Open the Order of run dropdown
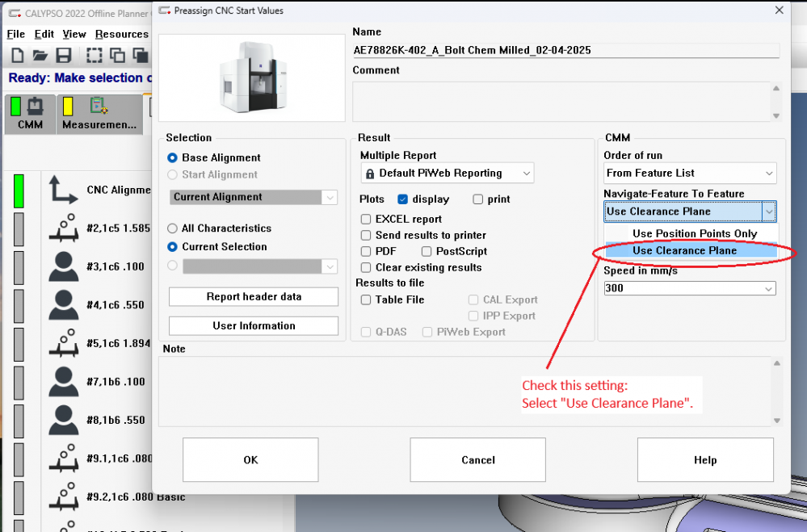This screenshot has width=807, height=532. tap(689, 173)
